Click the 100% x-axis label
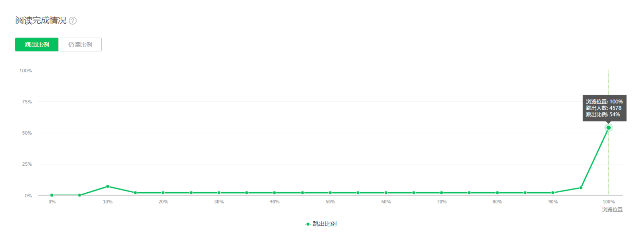Image resolution: width=644 pixels, height=252 pixels. pos(609,202)
